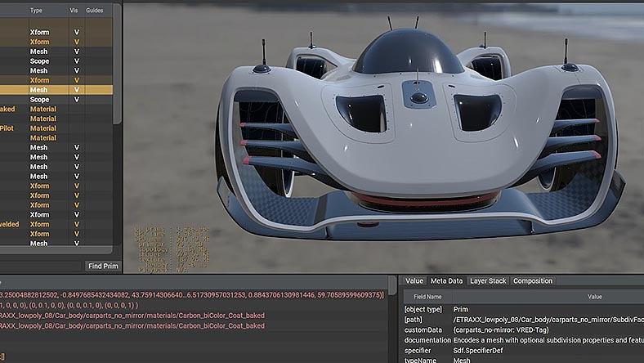Select the '[path]' metadata field

(413, 320)
